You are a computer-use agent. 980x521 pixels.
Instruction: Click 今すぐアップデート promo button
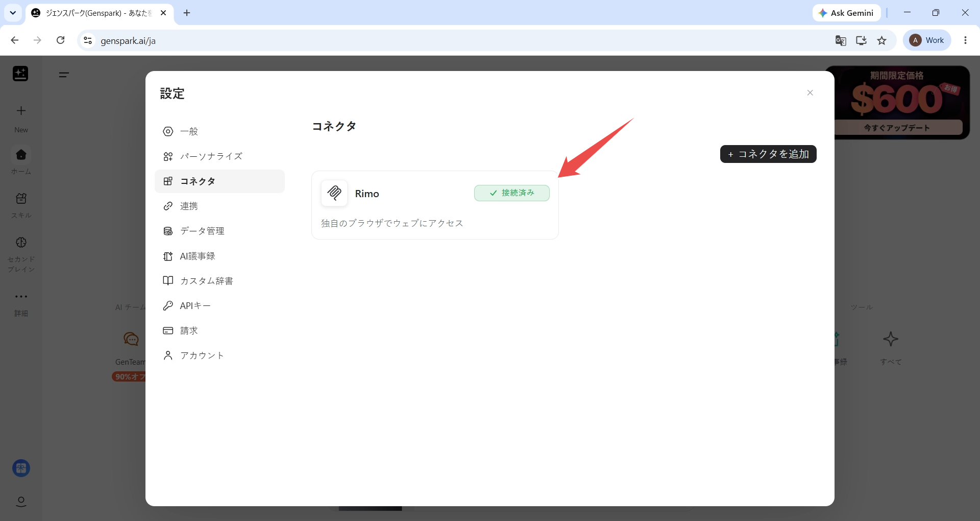pyautogui.click(x=897, y=128)
